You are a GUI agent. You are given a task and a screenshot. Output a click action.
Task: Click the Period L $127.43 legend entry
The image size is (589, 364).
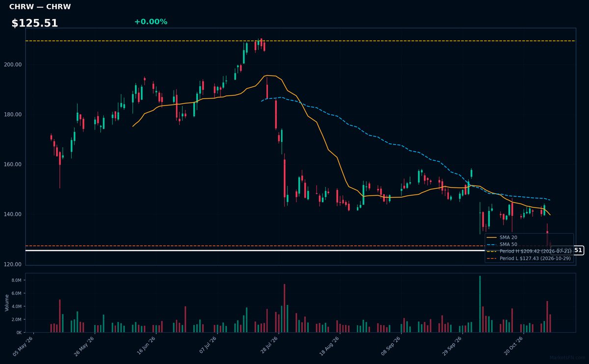(x=529, y=258)
